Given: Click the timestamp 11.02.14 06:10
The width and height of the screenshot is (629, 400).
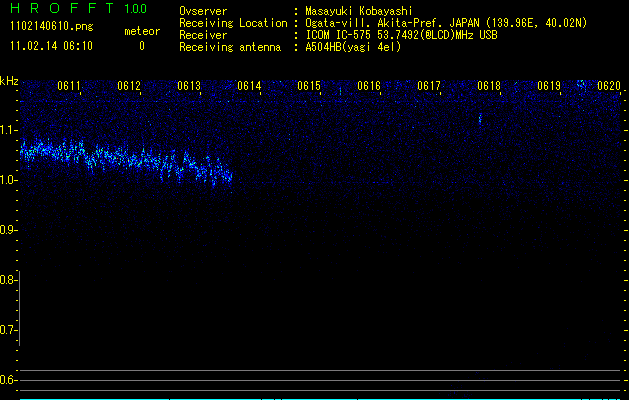Looking at the screenshot, I should click(x=51, y=46).
